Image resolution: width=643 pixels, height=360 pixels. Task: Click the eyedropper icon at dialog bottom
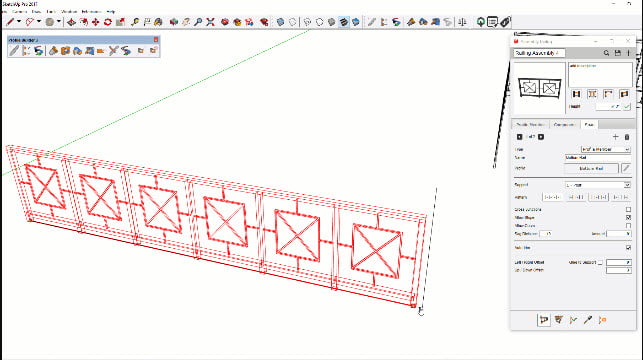point(588,319)
